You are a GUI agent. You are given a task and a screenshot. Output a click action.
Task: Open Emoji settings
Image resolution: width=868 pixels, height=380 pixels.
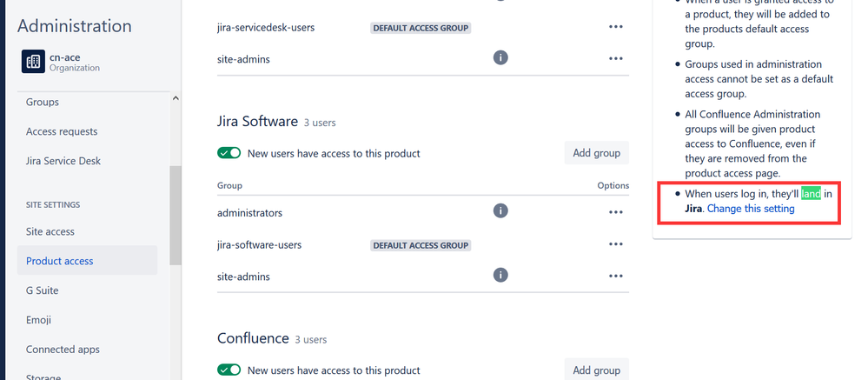click(x=39, y=320)
